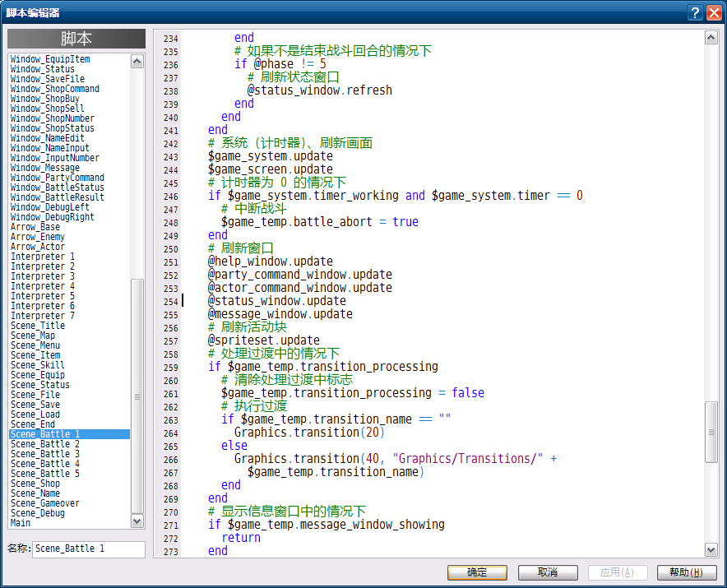Select the Scene_Battle 2 script
Viewport: 727px width, 588px height.
coord(70,444)
